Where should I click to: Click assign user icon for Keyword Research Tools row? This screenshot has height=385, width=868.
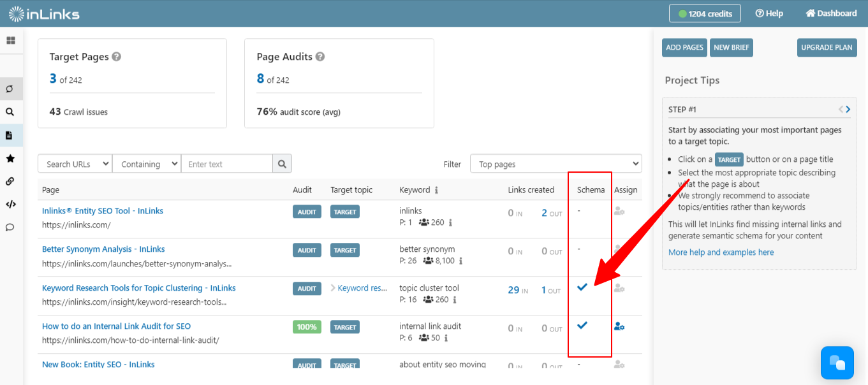click(619, 288)
